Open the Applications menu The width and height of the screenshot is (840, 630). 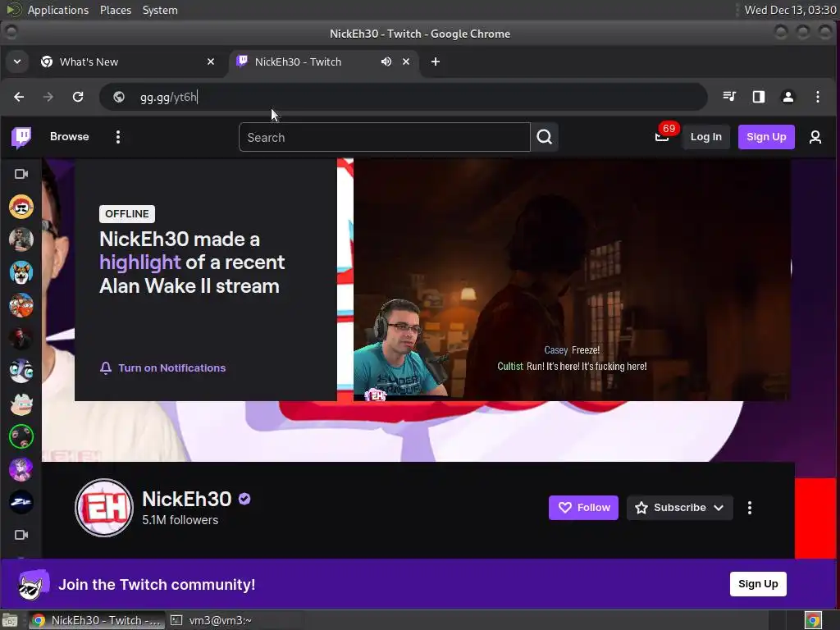58,10
